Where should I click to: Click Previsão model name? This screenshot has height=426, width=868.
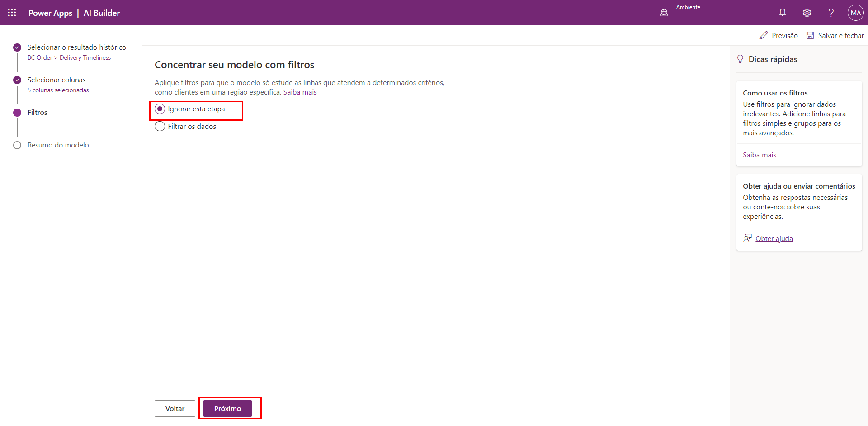point(785,35)
